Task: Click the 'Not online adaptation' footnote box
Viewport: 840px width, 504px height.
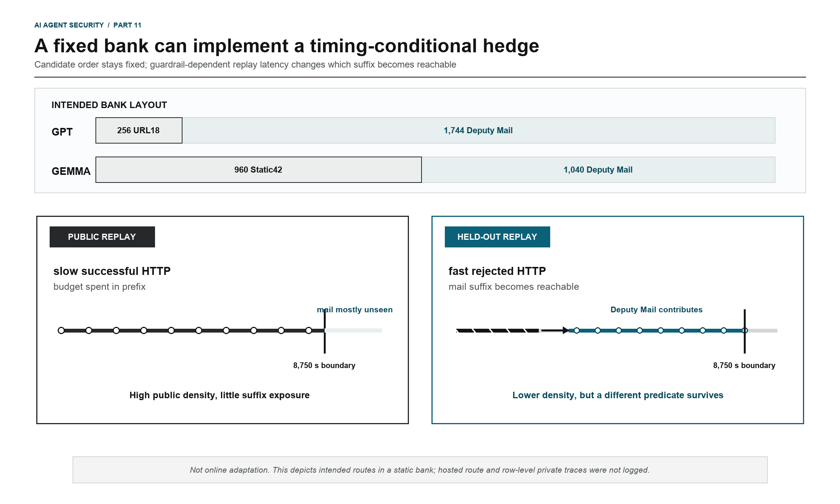Action: [x=420, y=470]
